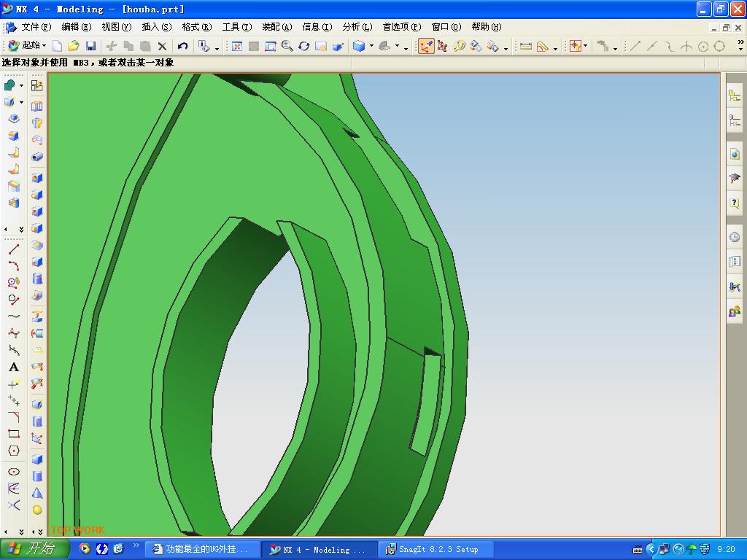Switch to NX 4 - Modeling taskbar button
Image resolution: width=747 pixels, height=560 pixels.
tap(320, 550)
